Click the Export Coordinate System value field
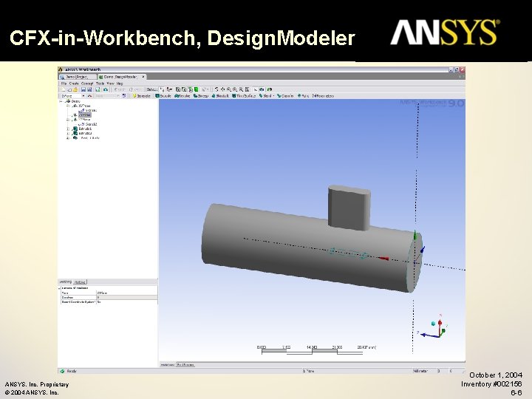The height and width of the screenshot is (399, 532). click(127, 301)
